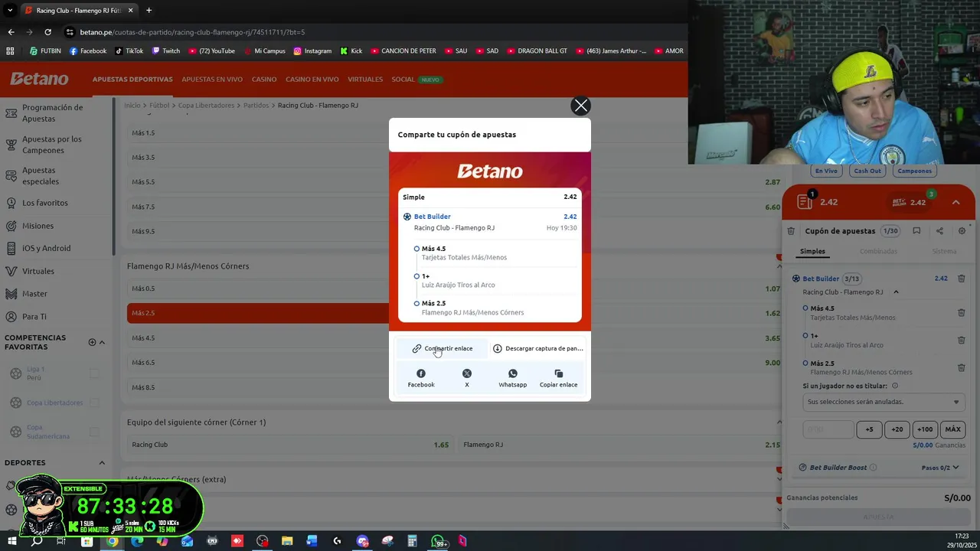Open Apuestas Deportivas tab
This screenshot has height=551, width=980.
[132, 80]
